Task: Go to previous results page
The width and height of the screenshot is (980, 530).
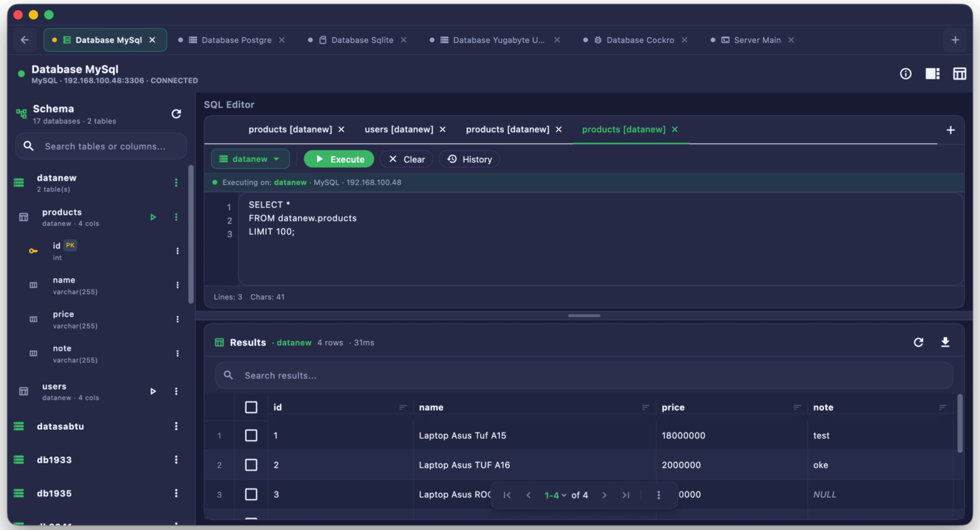Action: click(529, 495)
